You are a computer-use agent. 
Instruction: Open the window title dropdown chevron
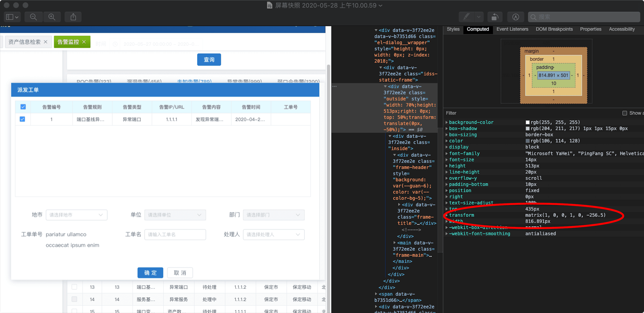point(380,5)
